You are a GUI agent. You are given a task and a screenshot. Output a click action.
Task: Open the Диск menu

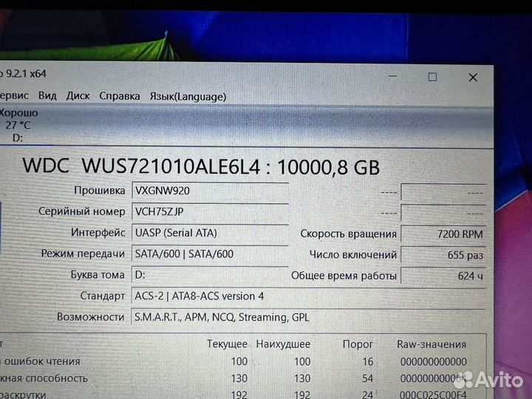(x=78, y=96)
